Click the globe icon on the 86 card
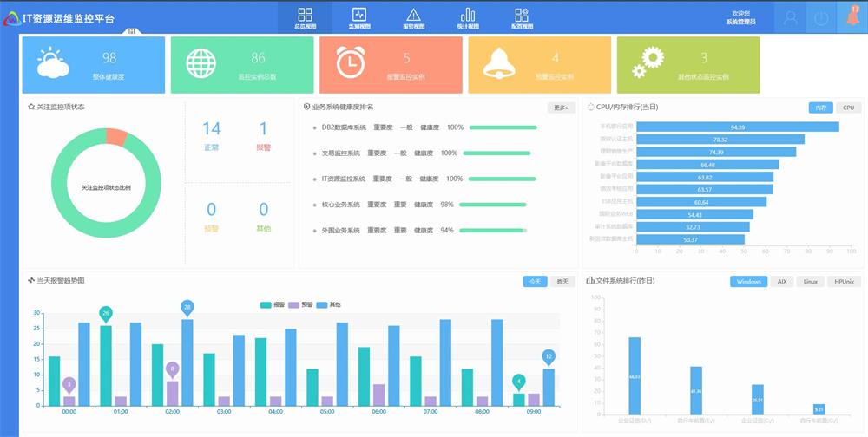Screen dimensions: 868x437 [201, 63]
